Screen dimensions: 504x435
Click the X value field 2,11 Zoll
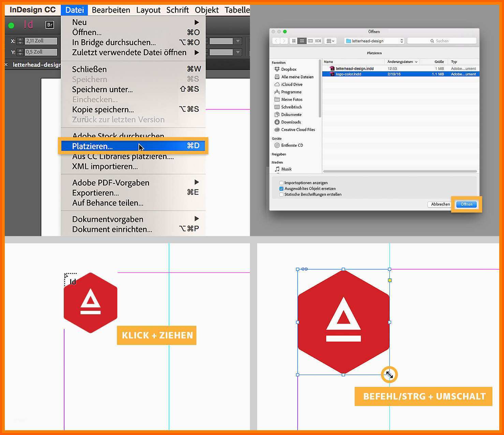[x=41, y=41]
